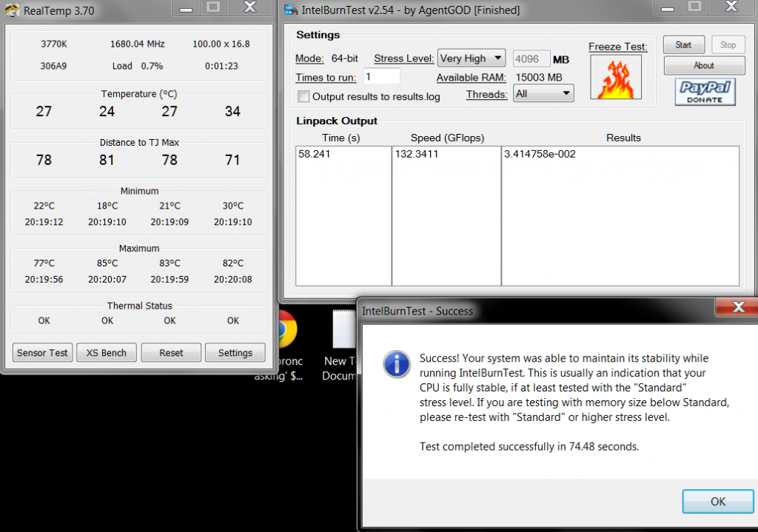The height and width of the screenshot is (532, 758).
Task: Enable Output results to results.log checkbox
Action: click(x=303, y=96)
